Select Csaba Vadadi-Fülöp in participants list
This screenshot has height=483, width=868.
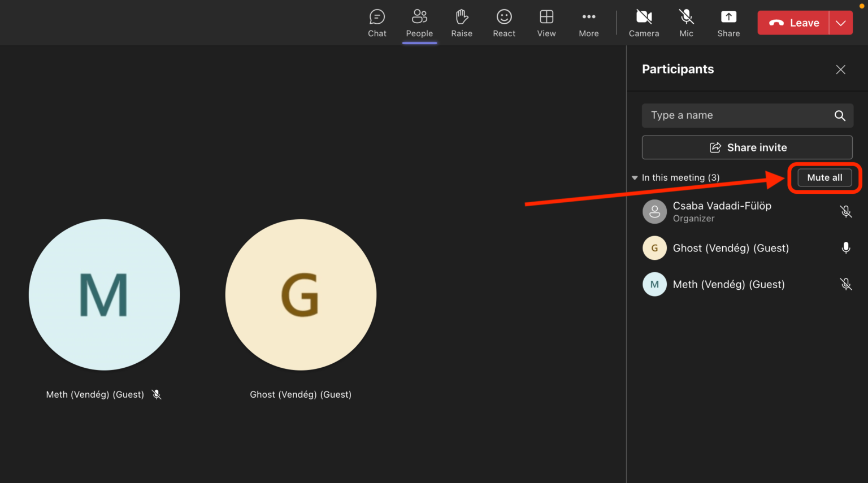point(747,212)
